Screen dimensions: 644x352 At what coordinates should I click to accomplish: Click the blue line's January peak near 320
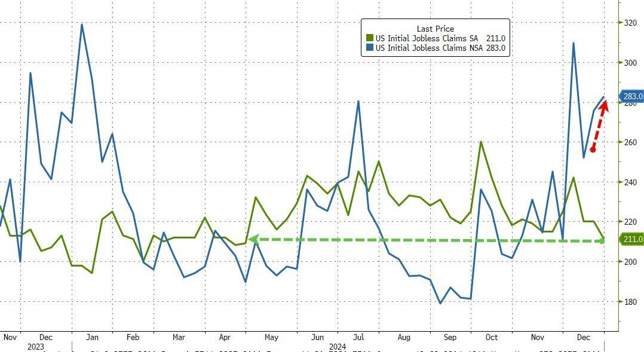[x=81, y=25]
